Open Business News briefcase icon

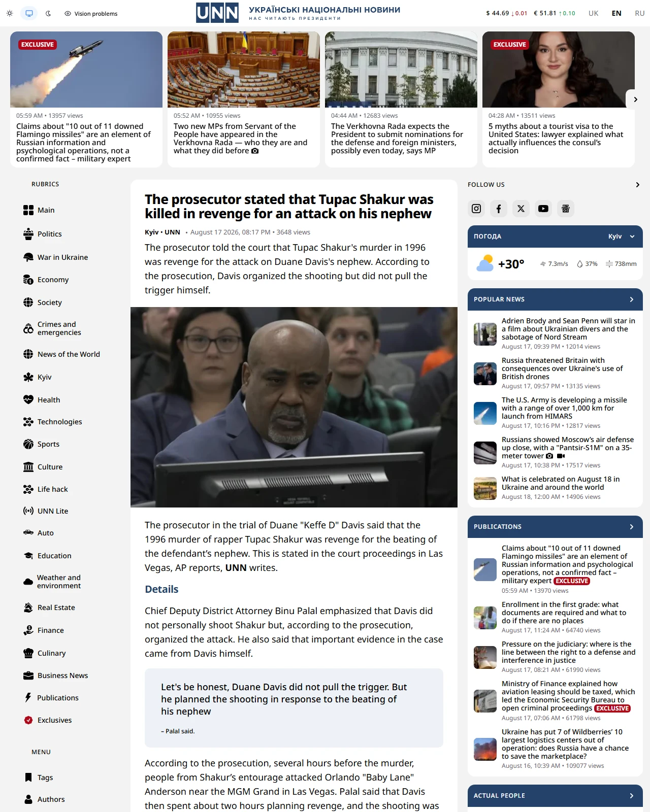tap(28, 675)
